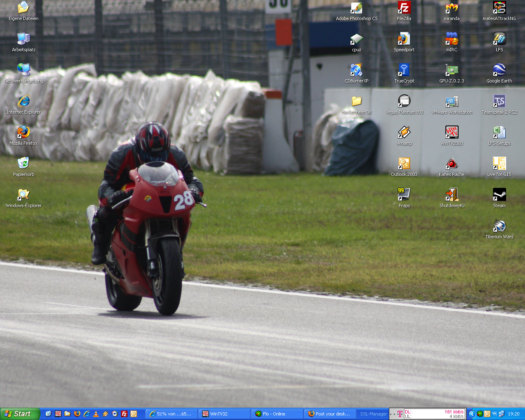The width and height of the screenshot is (525, 420).
Task: Select the Live for G15 icon
Action: click(x=499, y=167)
